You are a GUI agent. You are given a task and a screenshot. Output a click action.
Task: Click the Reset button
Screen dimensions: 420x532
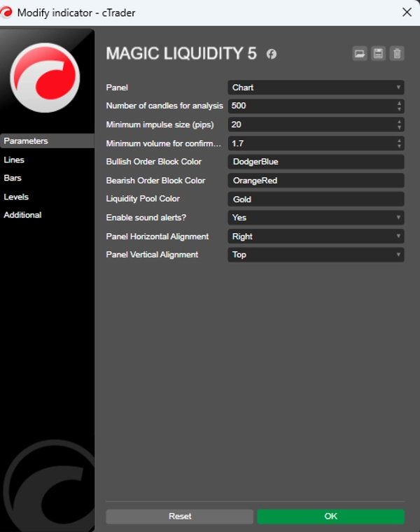click(179, 516)
